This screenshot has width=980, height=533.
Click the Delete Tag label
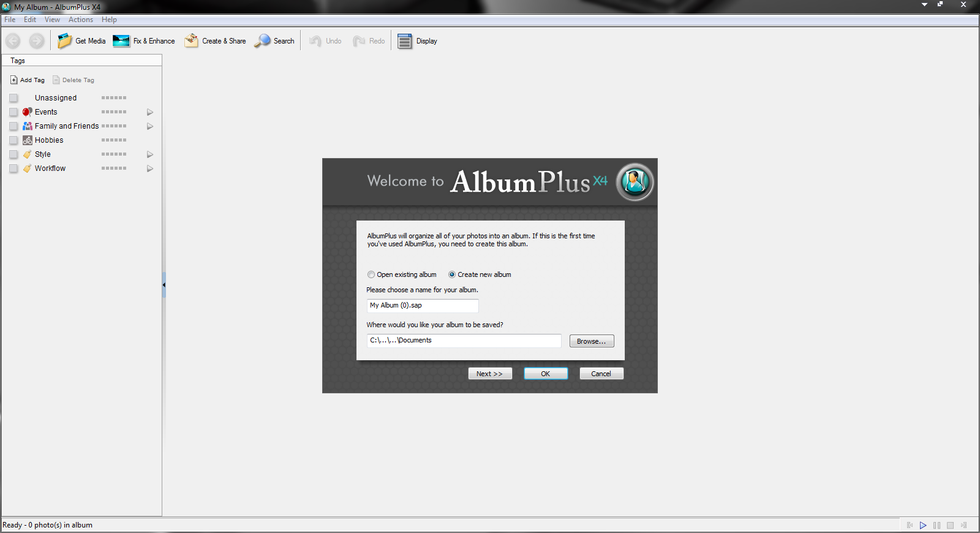coord(78,80)
